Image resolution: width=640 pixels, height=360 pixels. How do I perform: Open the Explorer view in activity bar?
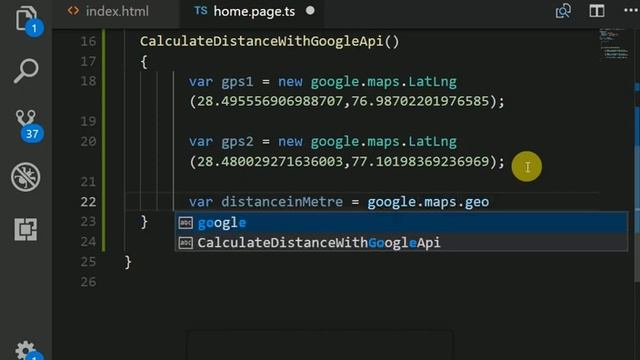(26, 18)
